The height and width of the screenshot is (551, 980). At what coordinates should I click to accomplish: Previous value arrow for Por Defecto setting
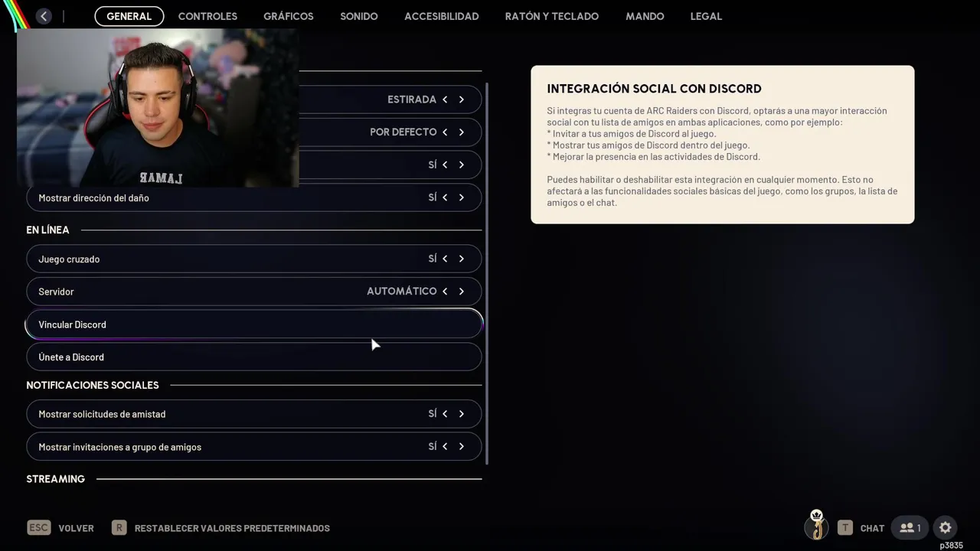[x=445, y=132]
